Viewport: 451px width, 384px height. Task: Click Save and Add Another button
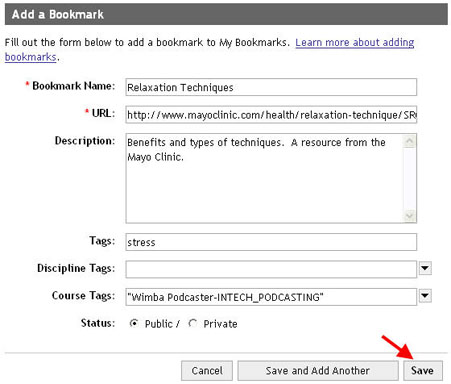pyautogui.click(x=318, y=371)
